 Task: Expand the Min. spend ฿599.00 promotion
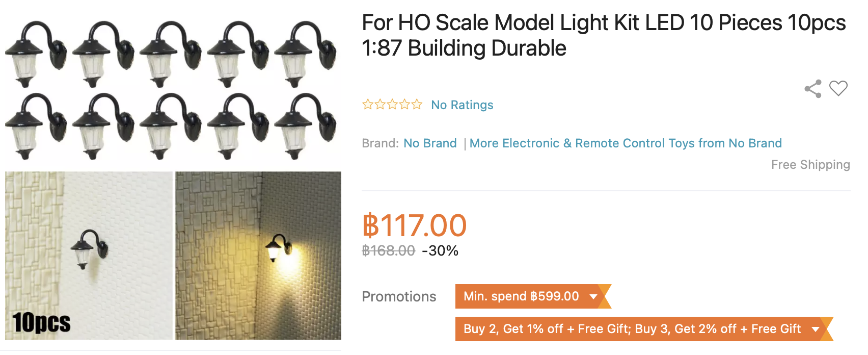click(533, 296)
